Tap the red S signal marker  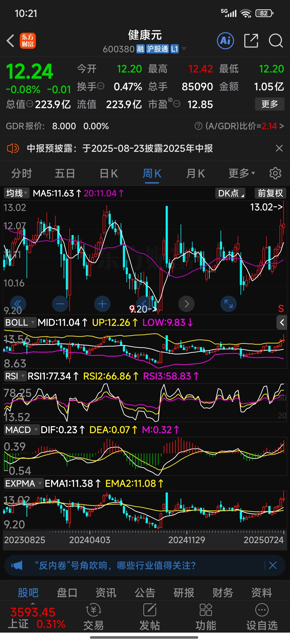(x=281, y=309)
